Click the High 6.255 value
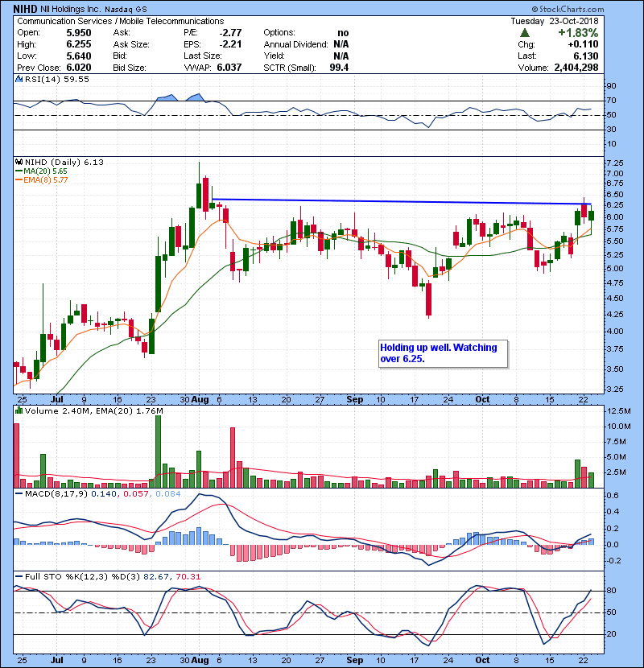Image resolution: width=644 pixels, height=668 pixels. 79,44
